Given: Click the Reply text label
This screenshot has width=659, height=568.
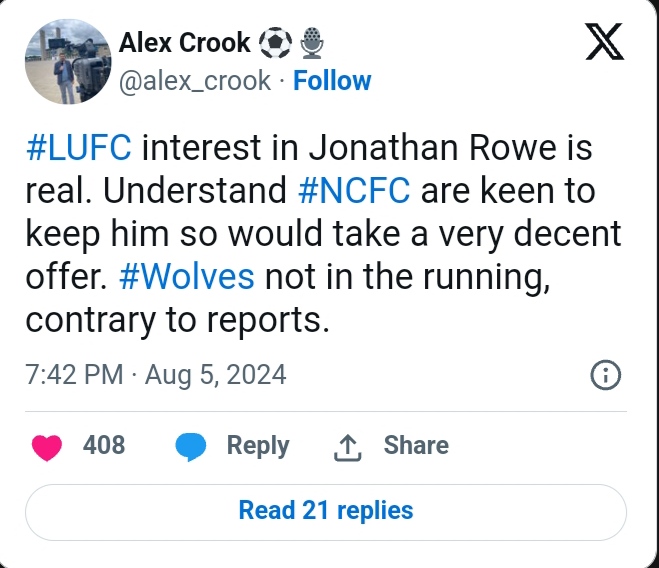Looking at the screenshot, I should click(258, 446).
